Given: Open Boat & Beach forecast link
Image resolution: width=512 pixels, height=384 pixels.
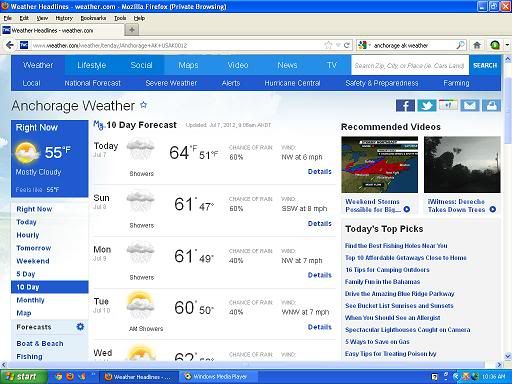Looking at the screenshot, I should pos(40,343).
